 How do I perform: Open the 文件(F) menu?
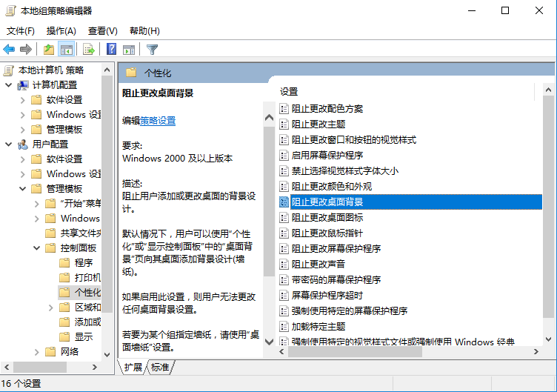click(x=21, y=31)
